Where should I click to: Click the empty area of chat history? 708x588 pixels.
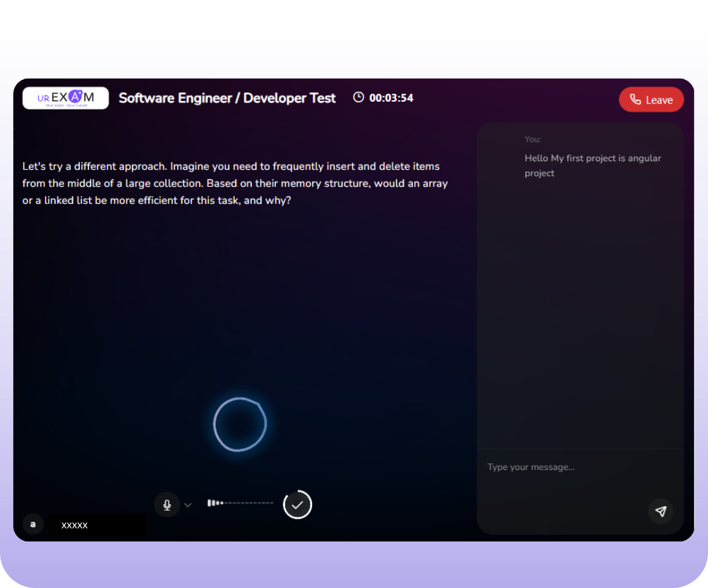[x=580, y=315]
